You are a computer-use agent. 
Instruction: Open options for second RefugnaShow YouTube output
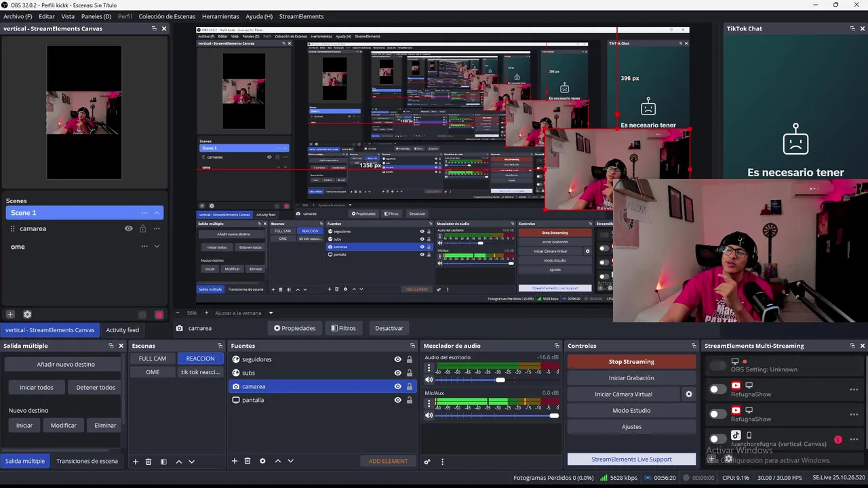[854, 413]
